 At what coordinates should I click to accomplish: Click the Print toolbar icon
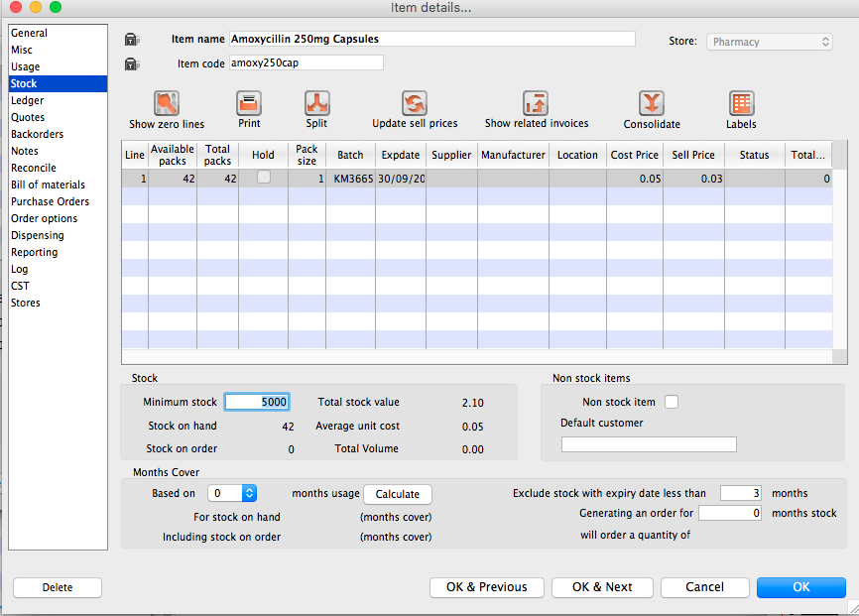pos(249,103)
